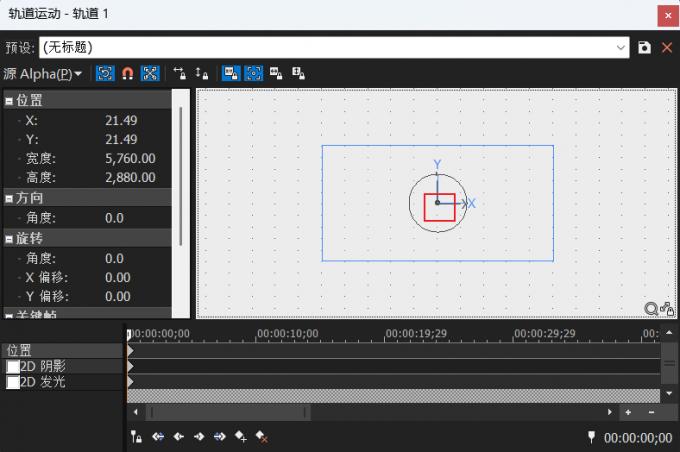Select the 位置 keyframe track row

[x=60, y=351]
